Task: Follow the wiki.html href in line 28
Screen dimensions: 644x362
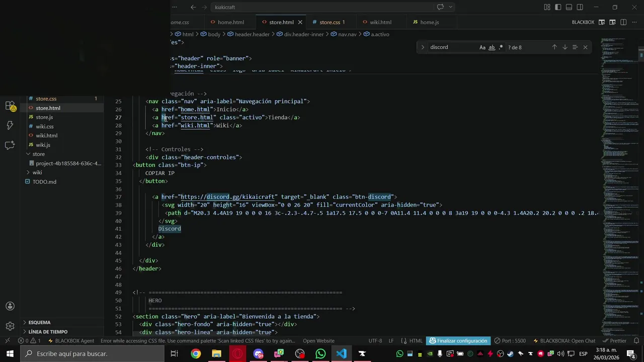Action: click(x=195, y=125)
